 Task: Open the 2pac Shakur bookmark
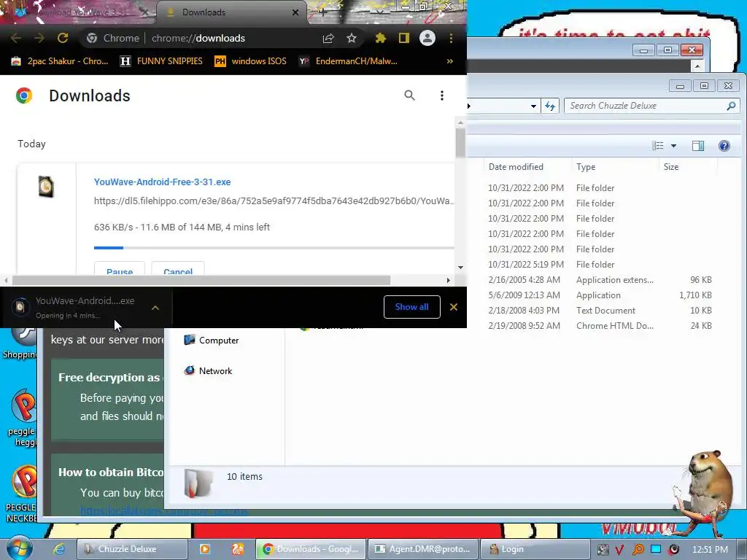point(60,61)
